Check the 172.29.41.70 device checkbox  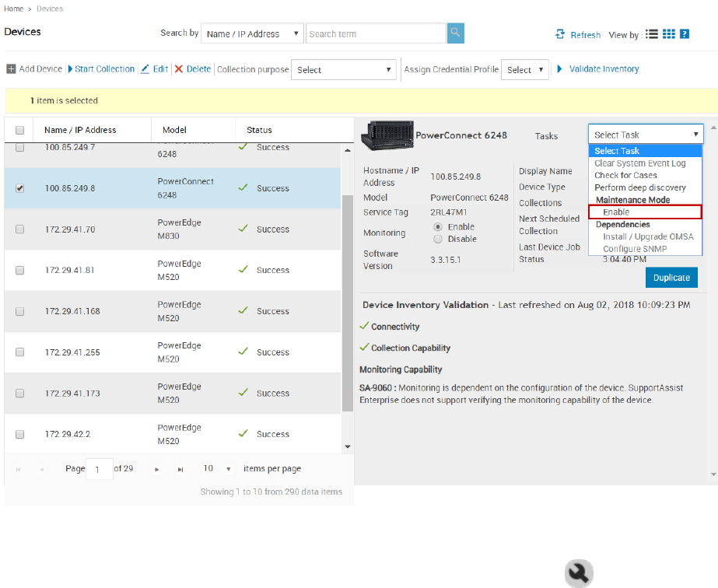[x=19, y=229]
